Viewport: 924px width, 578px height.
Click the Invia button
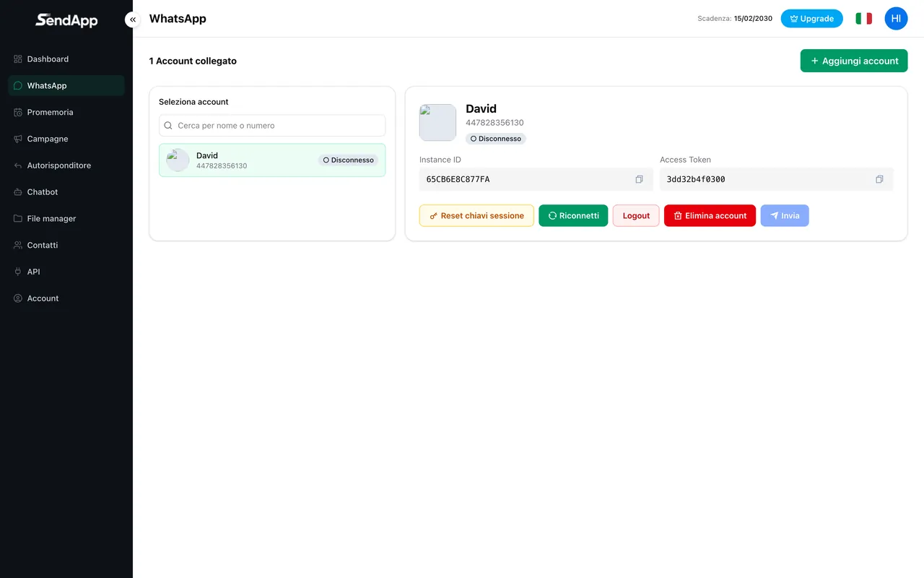point(785,215)
